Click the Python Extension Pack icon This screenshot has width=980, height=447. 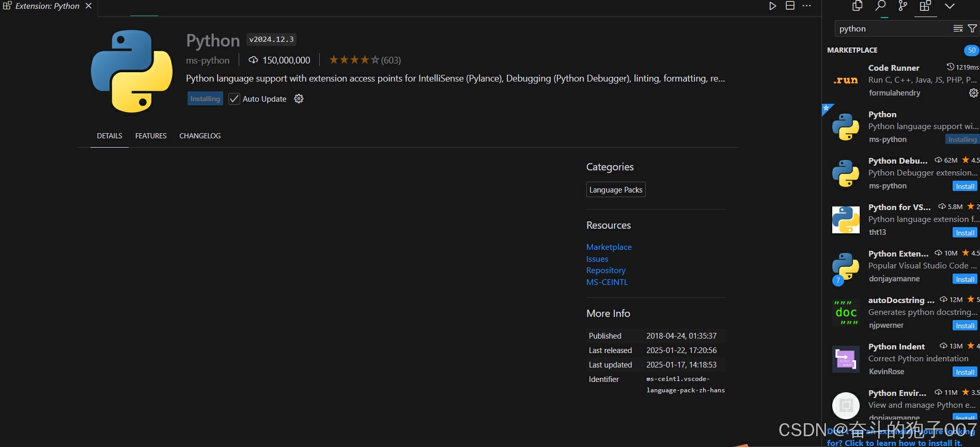[846, 266]
